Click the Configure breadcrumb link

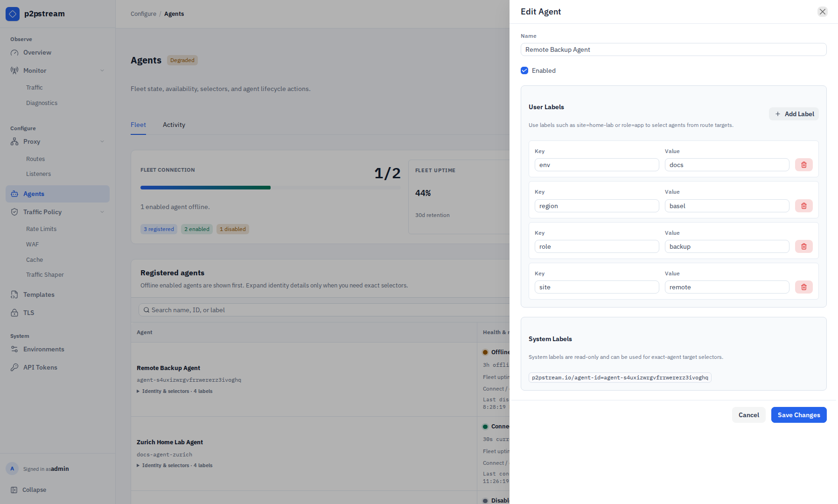point(143,14)
